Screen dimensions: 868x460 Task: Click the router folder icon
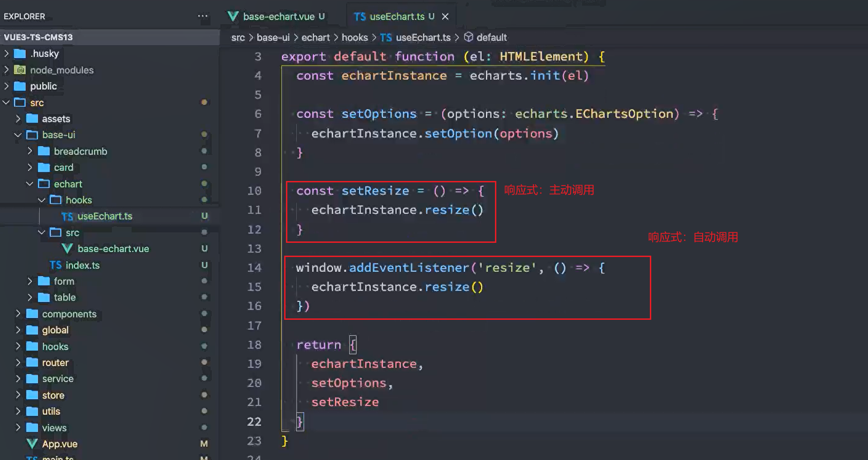point(32,362)
